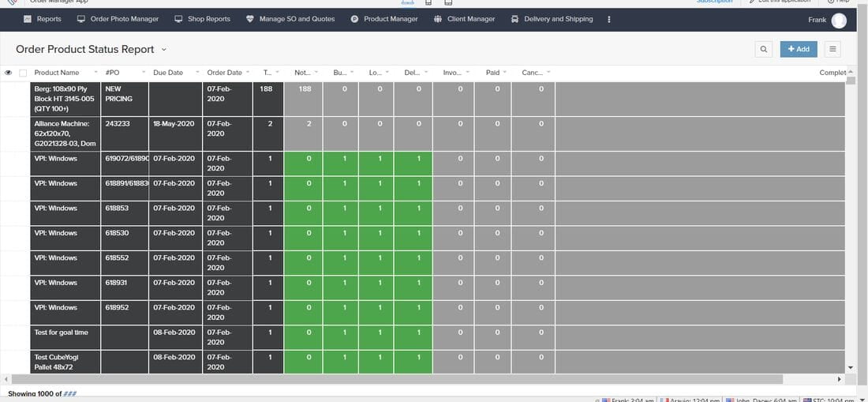Open the Canc... column dropdown arrow

pyautogui.click(x=548, y=73)
